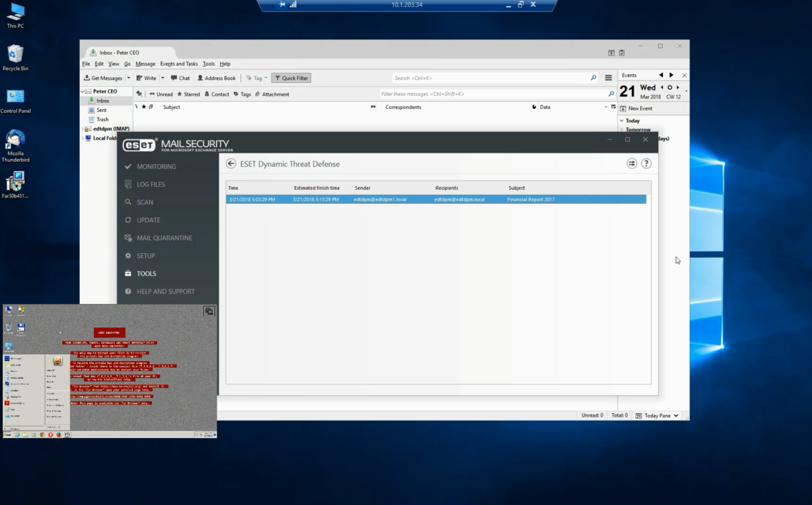Collapse Peter CEO account tree
Image resolution: width=812 pixels, height=505 pixels.
[x=82, y=91]
